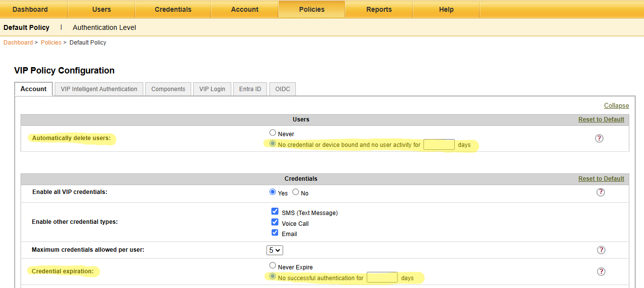Reset Credentials section to default
This screenshot has height=288, width=644.
pyautogui.click(x=601, y=179)
